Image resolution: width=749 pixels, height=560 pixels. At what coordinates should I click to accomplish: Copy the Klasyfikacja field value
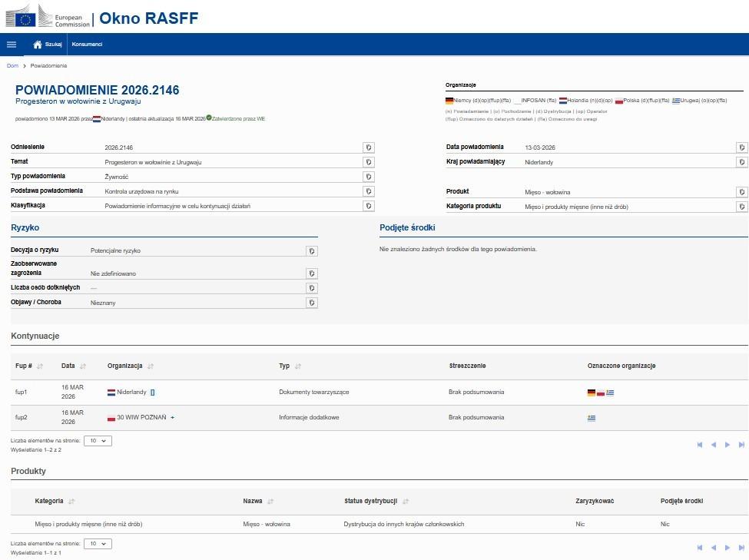[369, 206]
